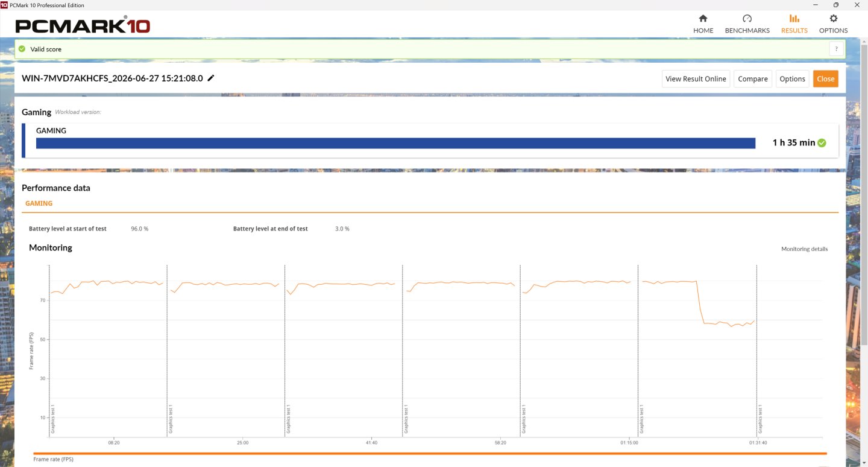Click the Compare button

[x=753, y=79]
